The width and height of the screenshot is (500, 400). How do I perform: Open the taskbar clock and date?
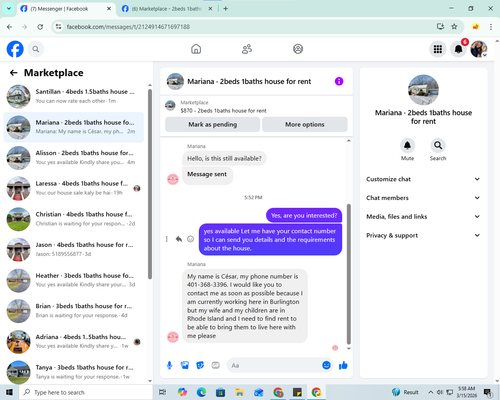coord(466,392)
